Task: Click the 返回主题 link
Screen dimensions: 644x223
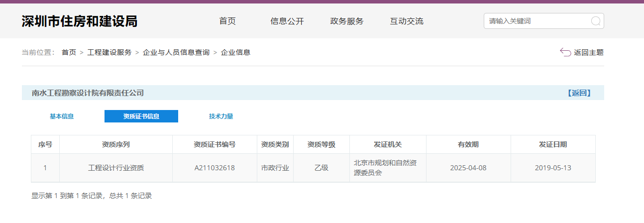Action: (x=588, y=52)
